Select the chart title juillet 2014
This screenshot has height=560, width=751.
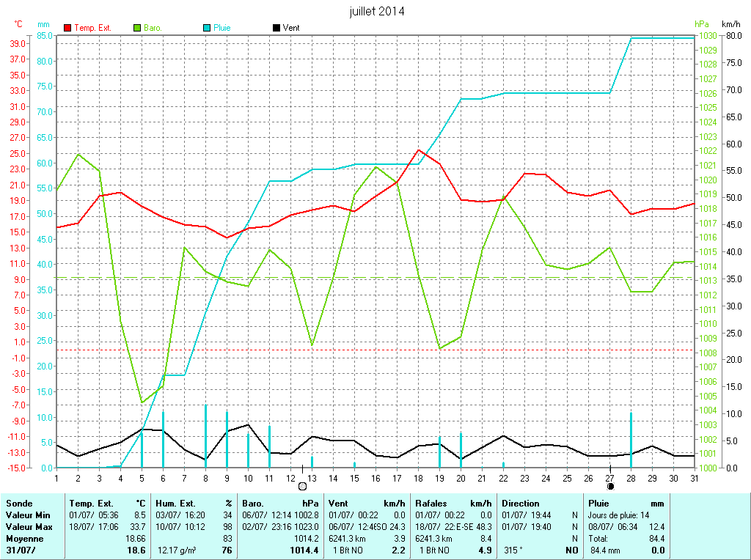[x=377, y=11]
